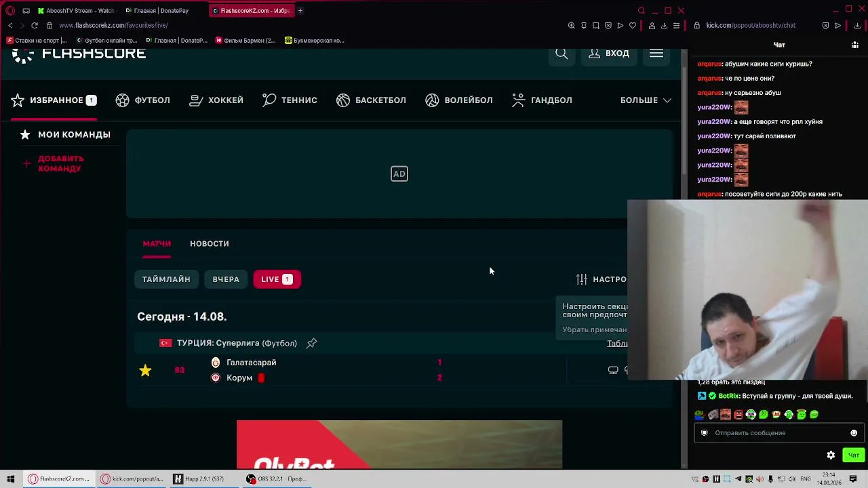Select the ТАЙМЛАЙН filter
Viewport: 868px width, 488px height.
[x=166, y=279]
